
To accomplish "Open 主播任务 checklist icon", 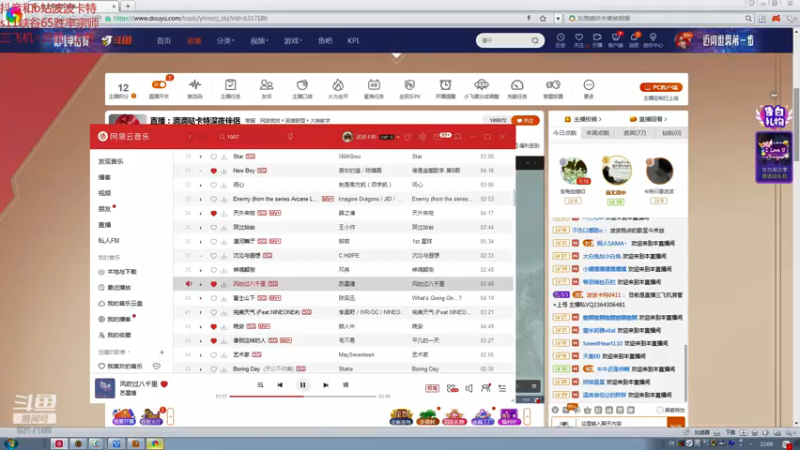I will (x=231, y=85).
